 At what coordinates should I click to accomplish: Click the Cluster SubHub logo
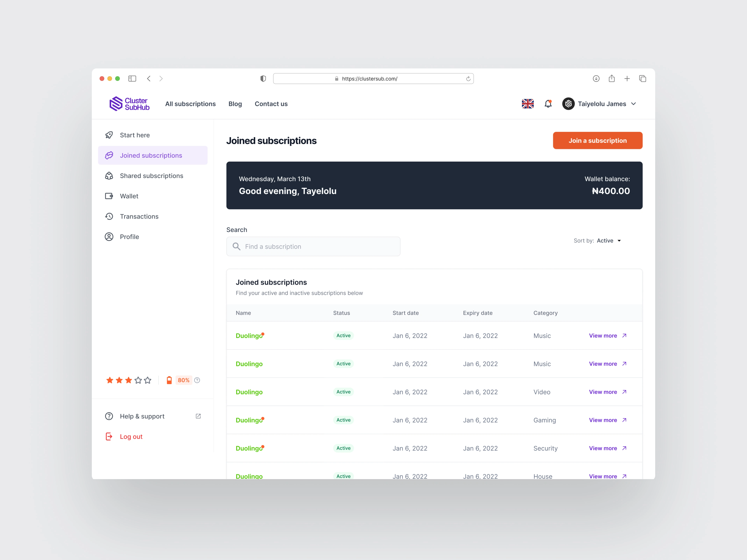(129, 104)
